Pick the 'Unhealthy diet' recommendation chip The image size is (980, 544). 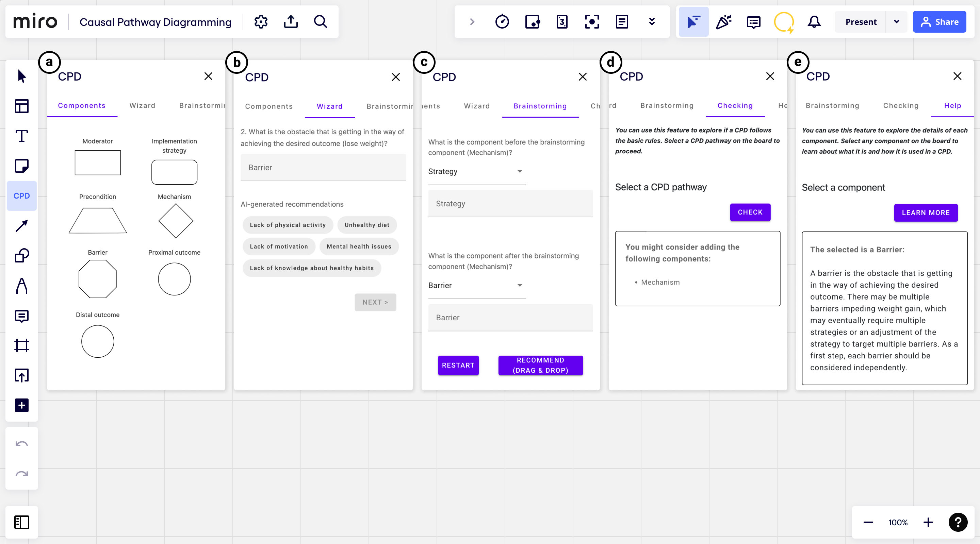point(367,225)
